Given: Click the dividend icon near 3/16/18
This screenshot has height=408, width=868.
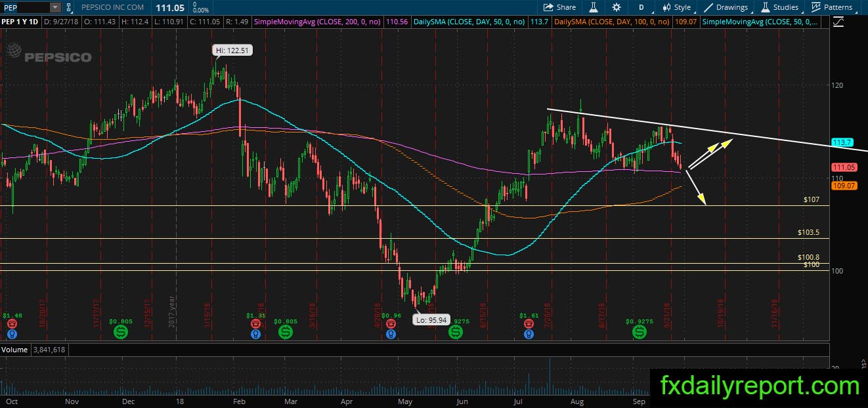Looking at the screenshot, I should (286, 333).
